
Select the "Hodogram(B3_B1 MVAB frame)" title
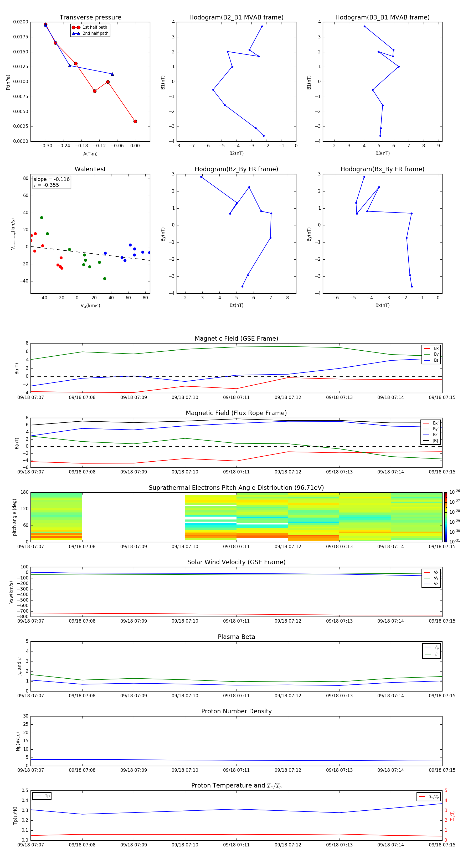pyautogui.click(x=382, y=18)
